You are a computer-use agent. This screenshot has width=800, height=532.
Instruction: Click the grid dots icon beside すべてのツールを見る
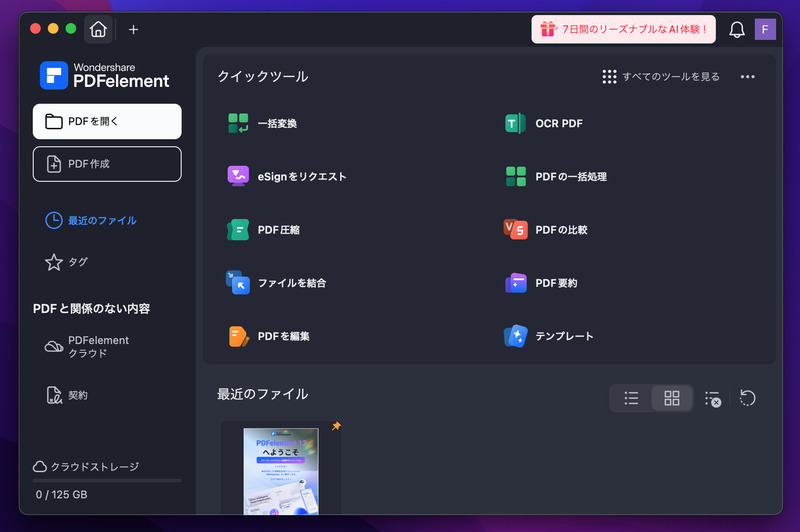point(609,77)
